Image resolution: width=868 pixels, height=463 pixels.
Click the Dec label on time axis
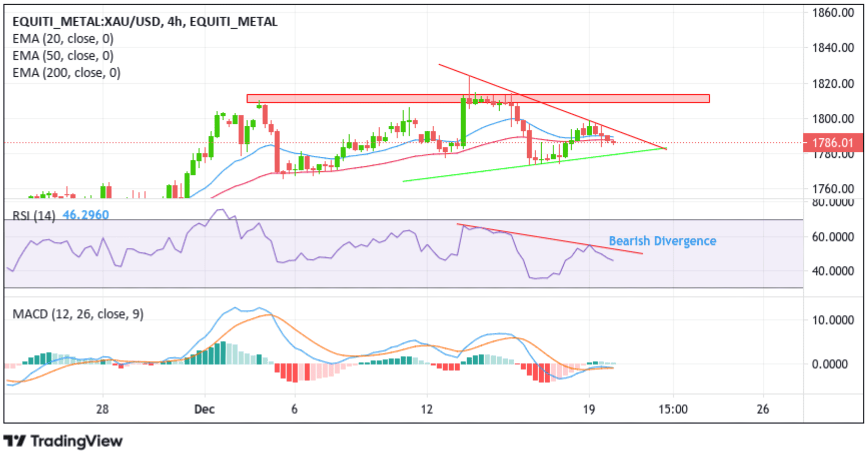[204, 409]
